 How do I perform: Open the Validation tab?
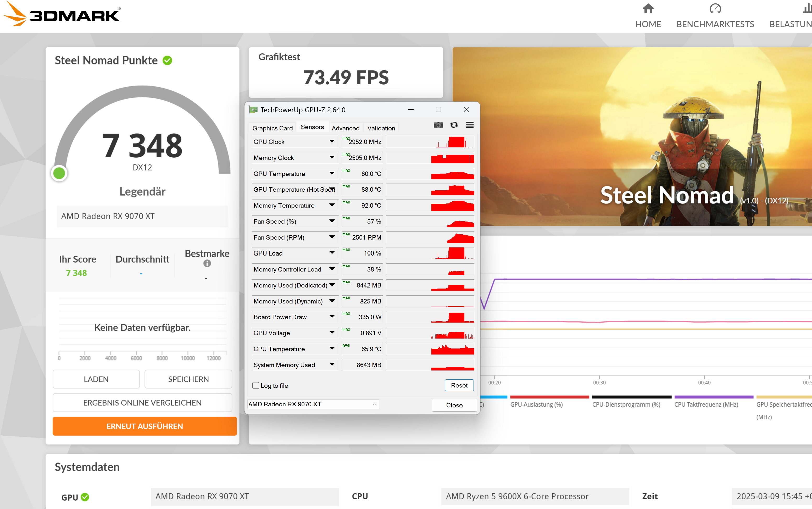381,128
